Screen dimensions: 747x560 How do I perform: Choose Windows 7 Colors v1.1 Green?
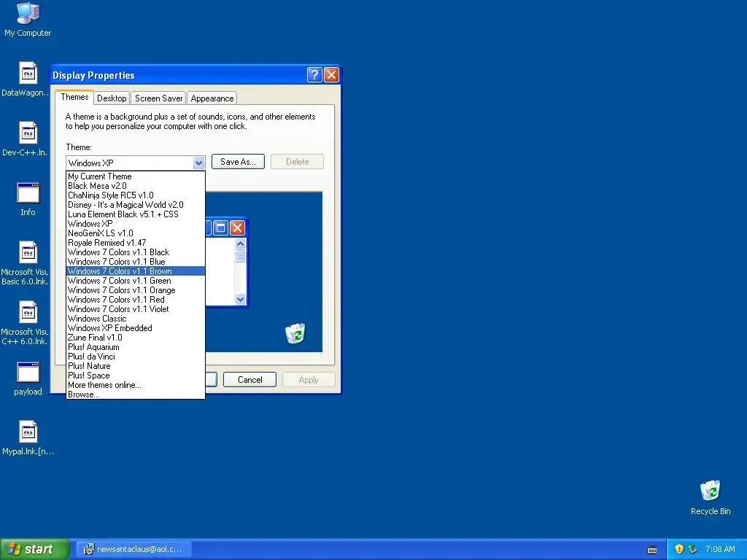tap(135, 281)
